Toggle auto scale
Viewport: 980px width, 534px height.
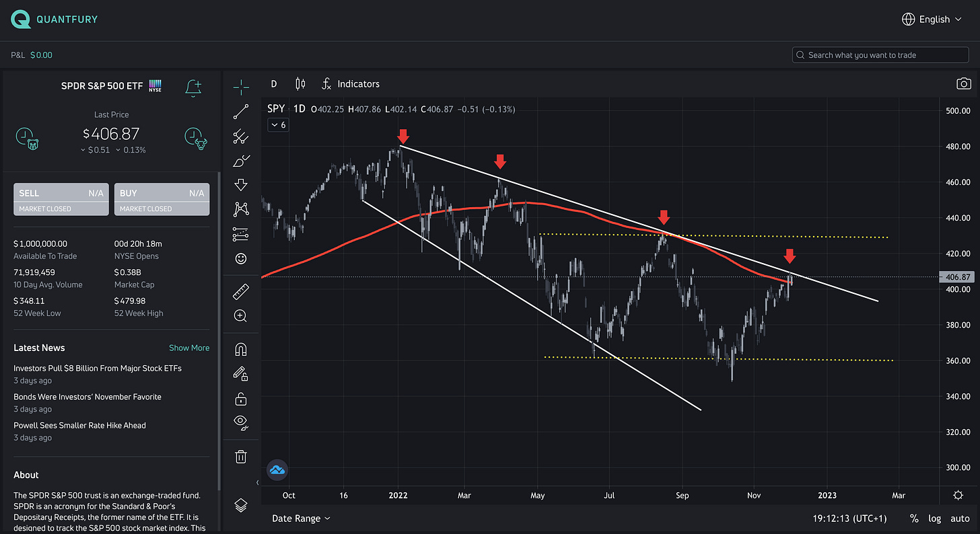coord(960,519)
